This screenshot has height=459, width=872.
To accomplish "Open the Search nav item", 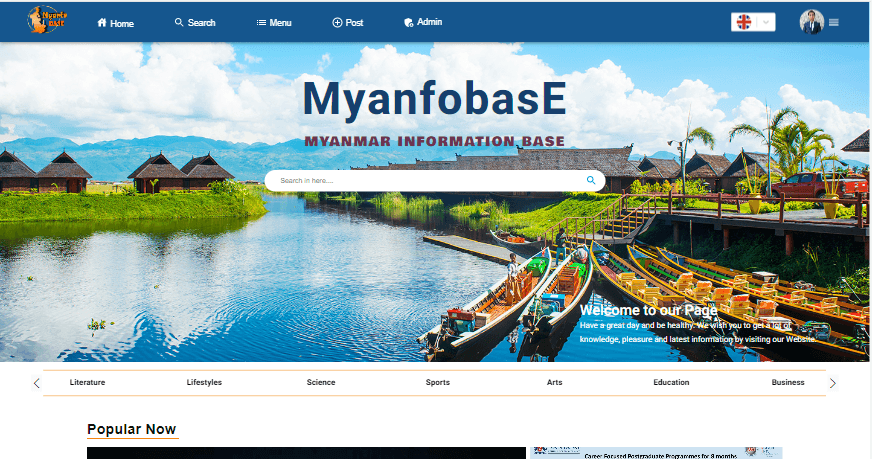I will click(195, 22).
